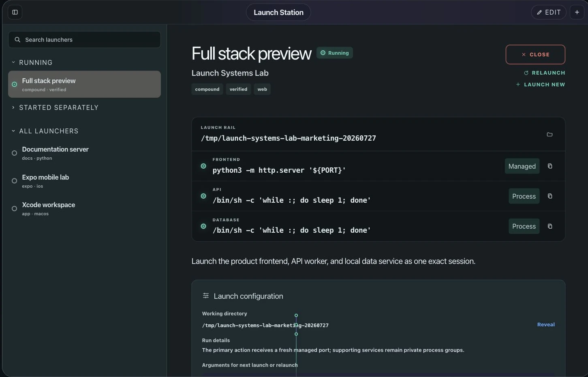Open the Xcode workspace launcher

click(x=84, y=209)
